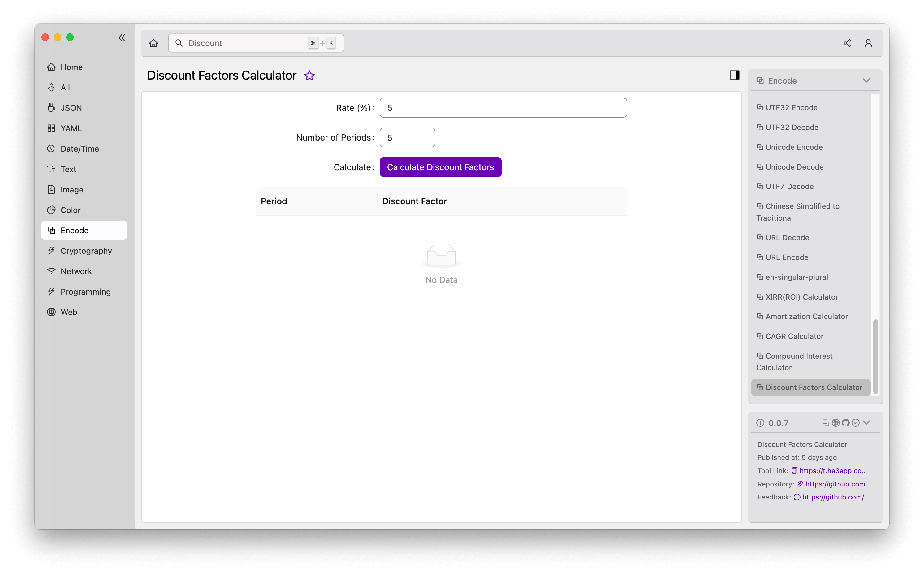Collapse the left sidebar navigation panel
924x575 pixels.
pyautogui.click(x=122, y=38)
